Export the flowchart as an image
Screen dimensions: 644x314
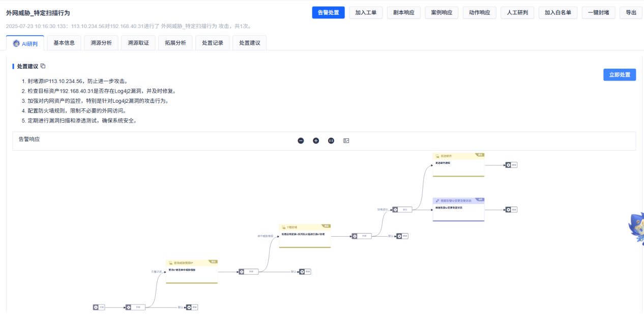346,140
